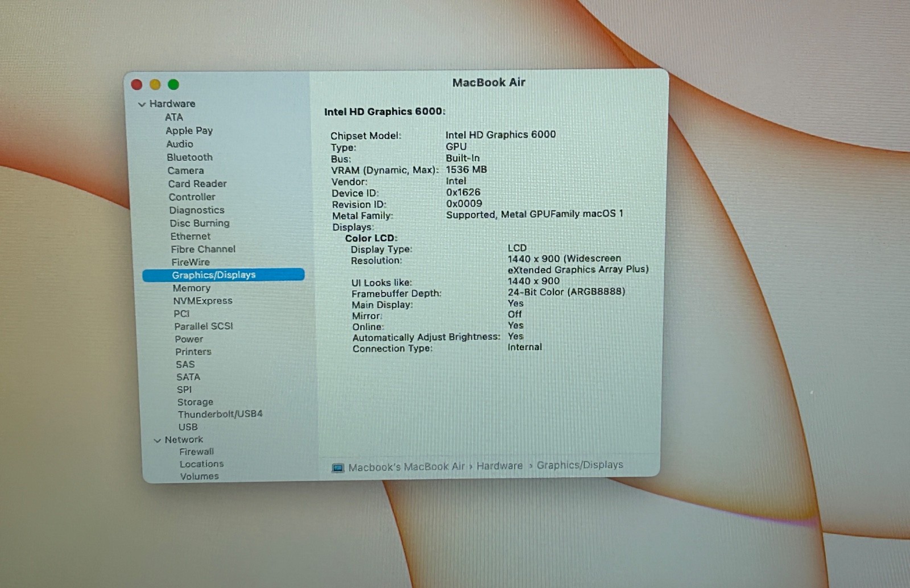Image resolution: width=910 pixels, height=588 pixels.
Task: Show FireWire information
Action: point(191,262)
